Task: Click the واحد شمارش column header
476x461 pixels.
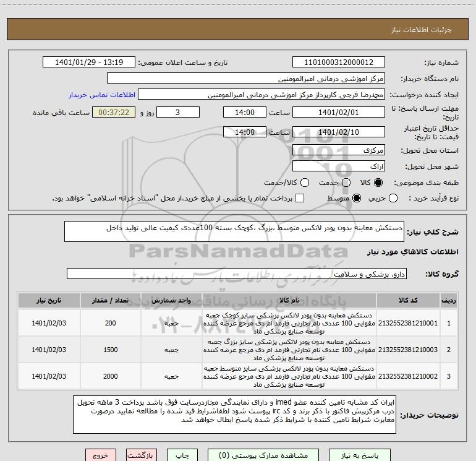Action: [171, 301]
